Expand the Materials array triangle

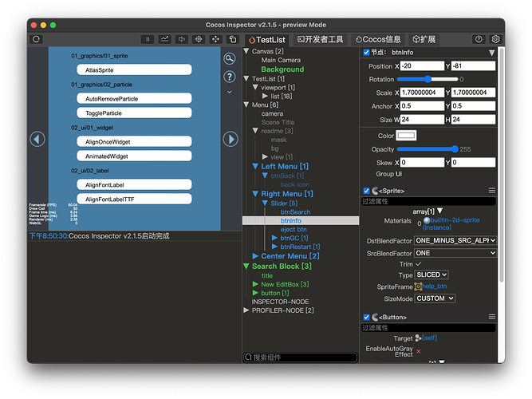point(440,211)
